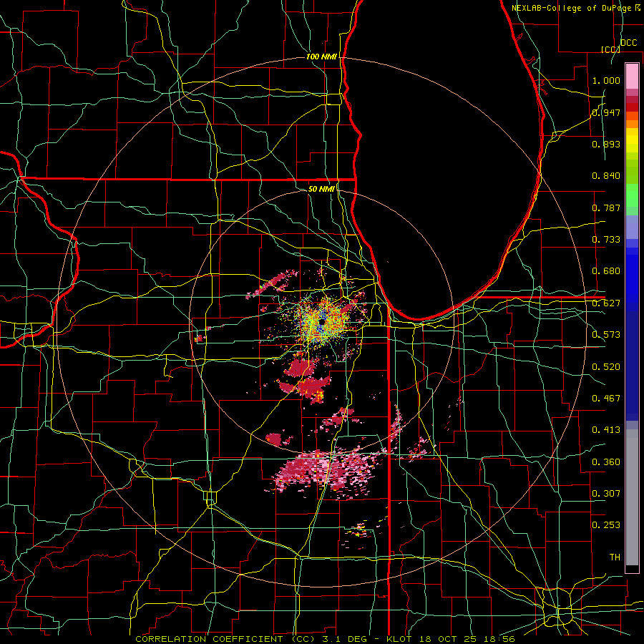Click the 0.840 scale value
Screen dimensions: 644x644
606,176
